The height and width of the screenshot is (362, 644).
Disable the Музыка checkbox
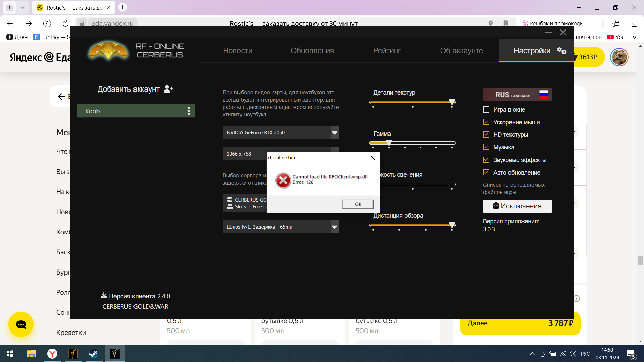click(486, 147)
